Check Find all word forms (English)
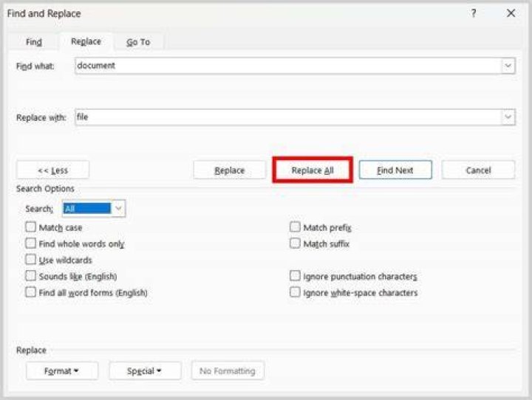This screenshot has width=532, height=400. click(30, 292)
